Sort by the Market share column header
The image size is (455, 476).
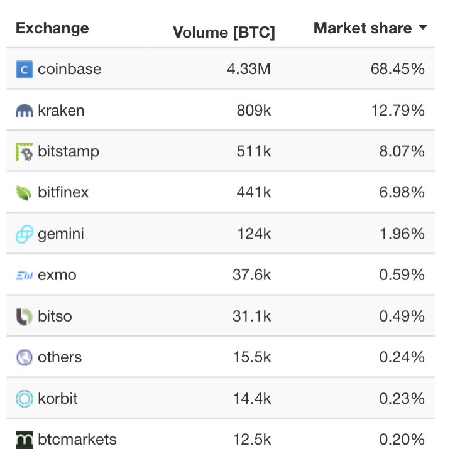click(363, 28)
